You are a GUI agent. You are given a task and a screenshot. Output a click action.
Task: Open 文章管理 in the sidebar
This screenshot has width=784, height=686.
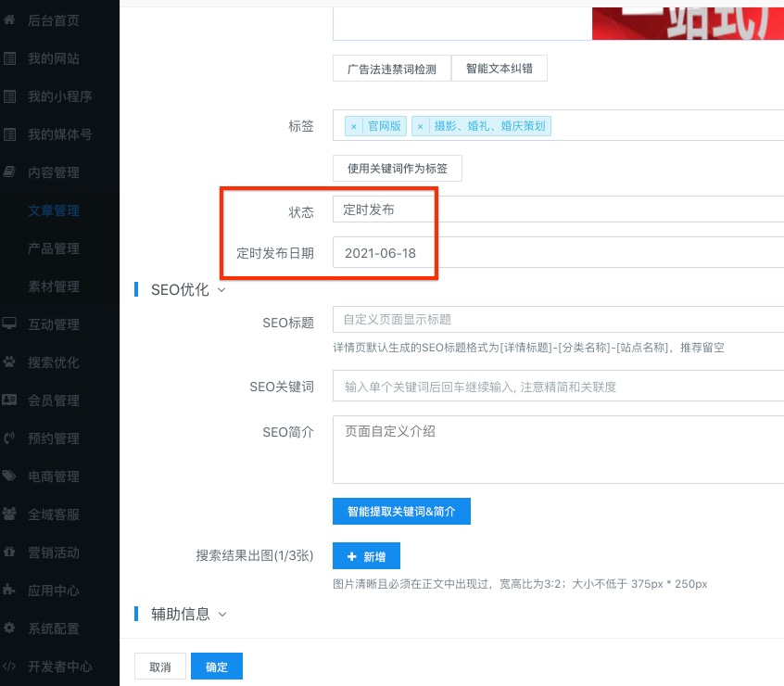[54, 210]
